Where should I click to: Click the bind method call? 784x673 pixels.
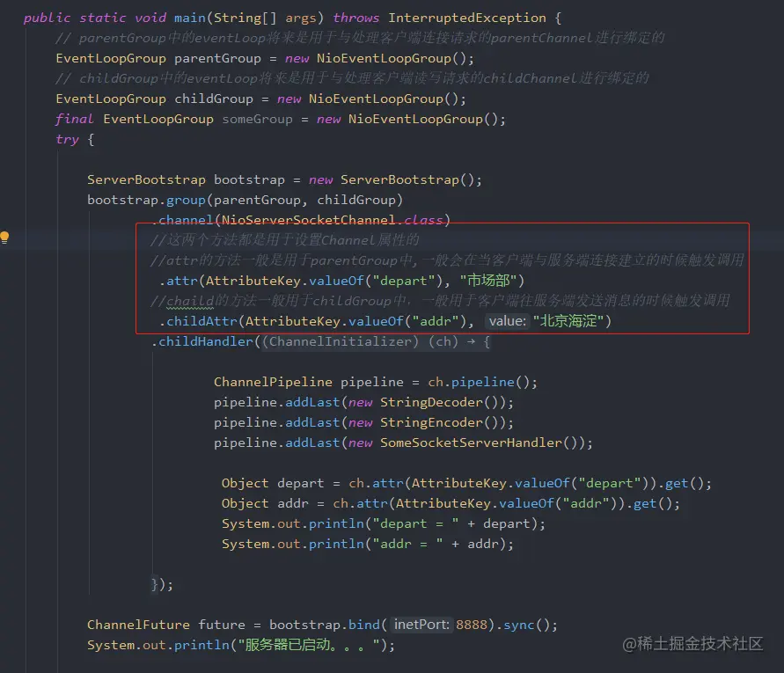[x=363, y=625]
